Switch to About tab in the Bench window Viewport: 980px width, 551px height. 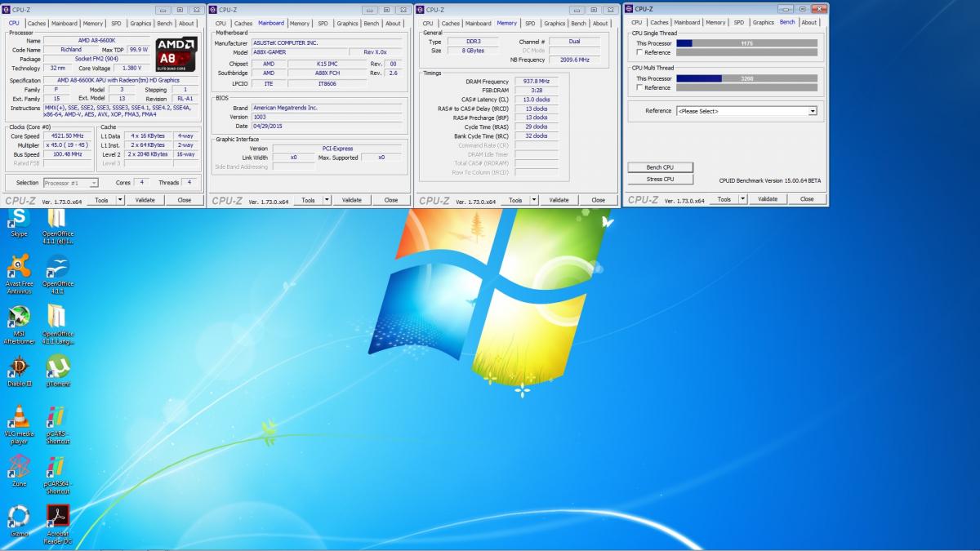(x=808, y=23)
